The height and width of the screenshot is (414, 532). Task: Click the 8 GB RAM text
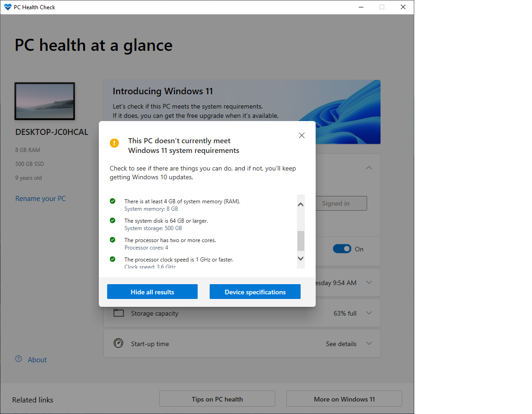tap(28, 150)
